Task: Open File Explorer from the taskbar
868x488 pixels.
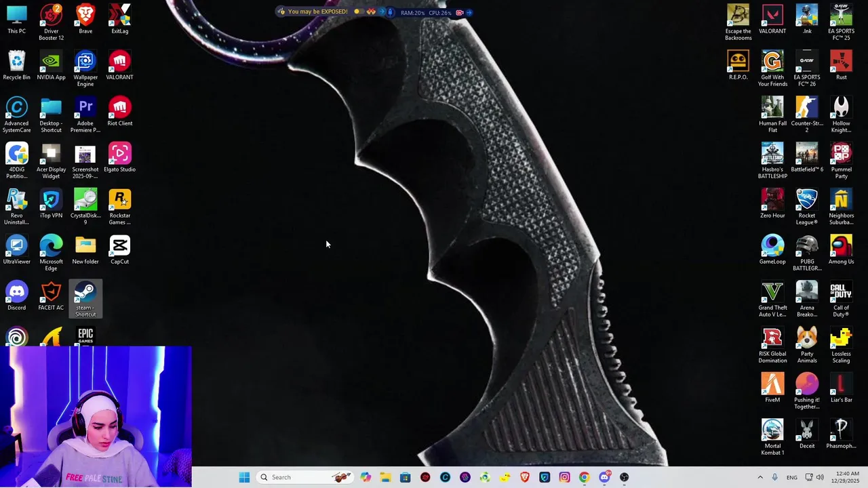Action: point(385,477)
